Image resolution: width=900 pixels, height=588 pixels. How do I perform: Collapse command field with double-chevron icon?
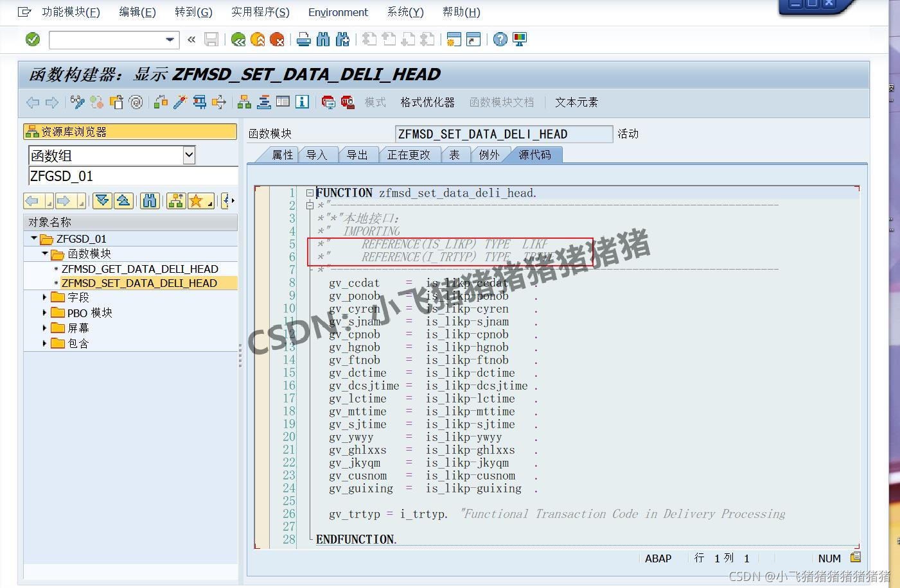coord(191,40)
